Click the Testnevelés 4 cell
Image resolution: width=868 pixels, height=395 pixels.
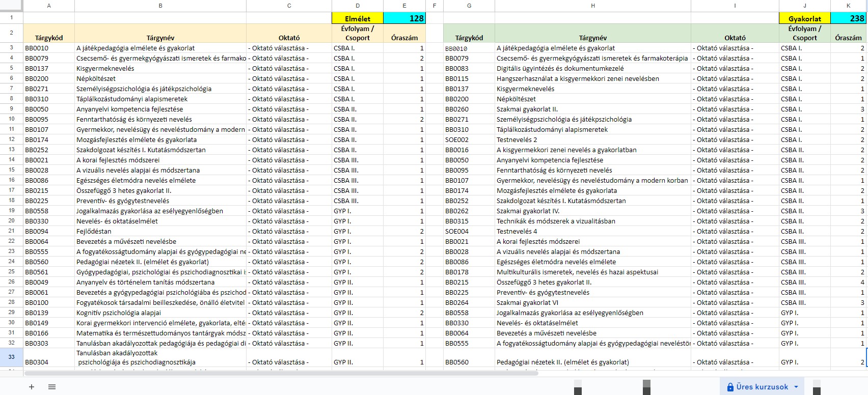[x=593, y=231]
